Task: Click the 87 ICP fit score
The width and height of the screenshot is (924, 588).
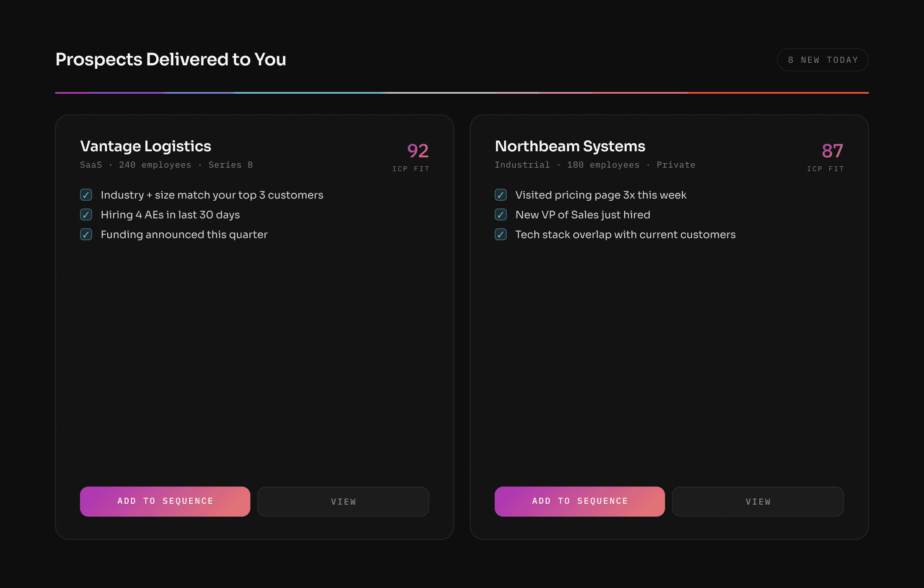Action: [x=832, y=151]
